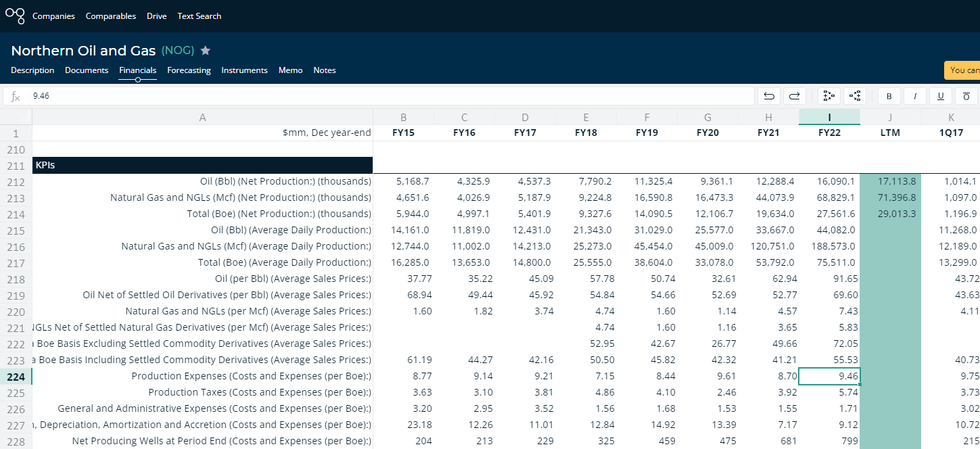Select the selected cell 9.46 in FY22
Screen dimensions: 980x449
pyautogui.click(x=829, y=376)
